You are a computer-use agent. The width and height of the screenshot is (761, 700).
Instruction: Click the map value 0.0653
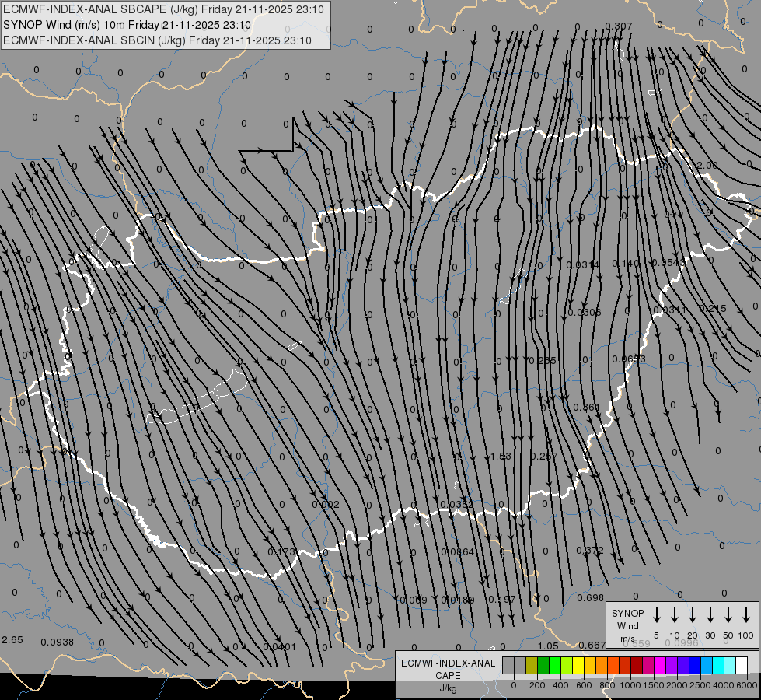[629, 359]
